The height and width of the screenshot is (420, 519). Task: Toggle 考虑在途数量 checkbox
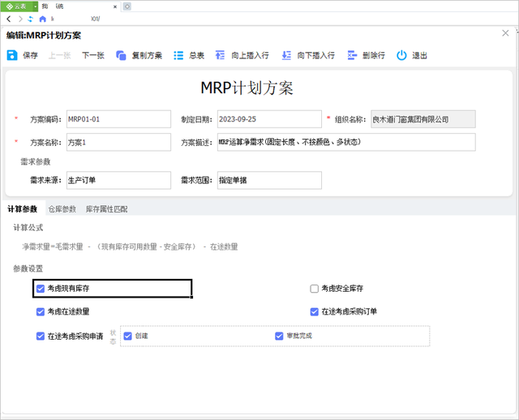click(x=41, y=312)
